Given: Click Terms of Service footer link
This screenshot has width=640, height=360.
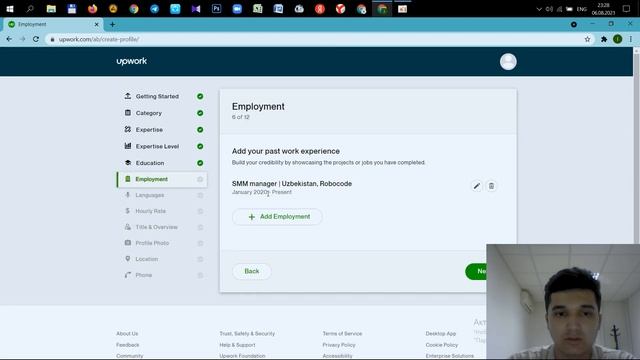Looking at the screenshot, I should (342, 333).
